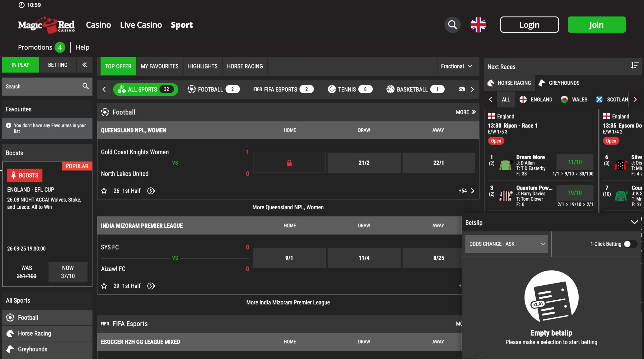Click the red BOOSTS rocket badge
Image resolution: width=644 pixels, height=359 pixels.
coord(25,175)
